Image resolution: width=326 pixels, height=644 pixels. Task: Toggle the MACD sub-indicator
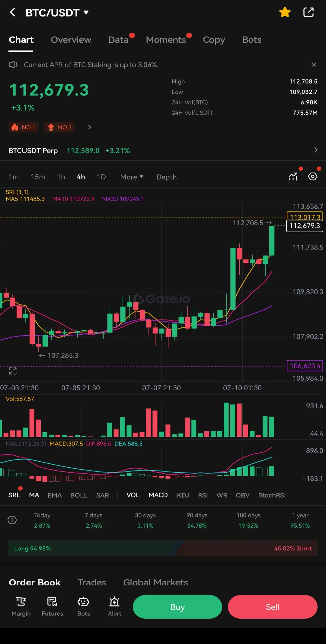[158, 495]
